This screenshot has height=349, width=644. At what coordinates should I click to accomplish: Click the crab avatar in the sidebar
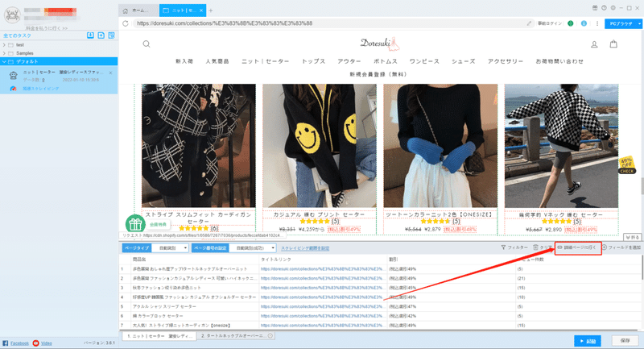pos(12,15)
